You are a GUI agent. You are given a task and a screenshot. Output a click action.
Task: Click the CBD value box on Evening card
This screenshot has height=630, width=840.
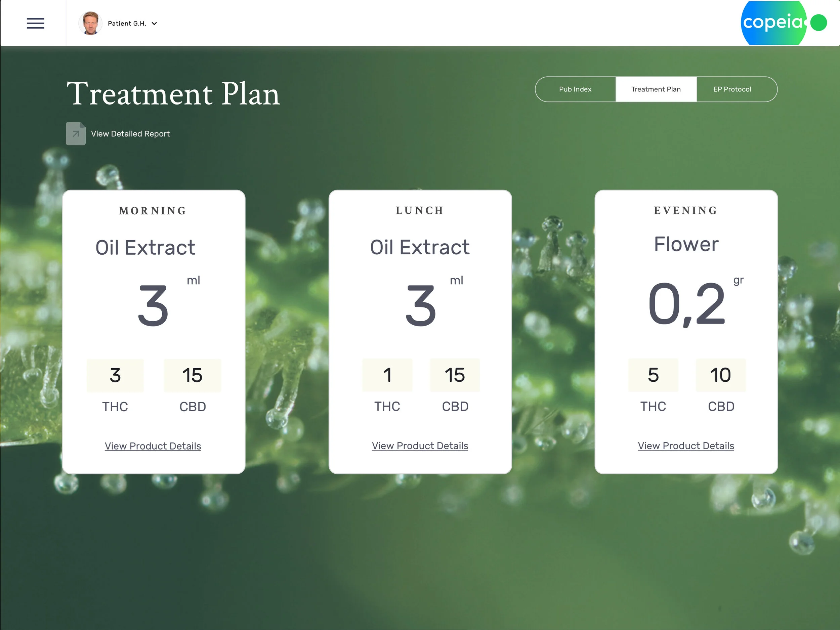[720, 375]
